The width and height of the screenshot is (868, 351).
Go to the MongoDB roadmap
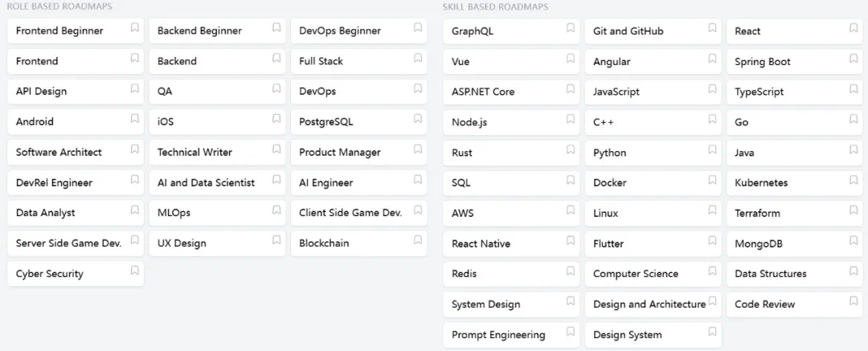pyautogui.click(x=759, y=243)
